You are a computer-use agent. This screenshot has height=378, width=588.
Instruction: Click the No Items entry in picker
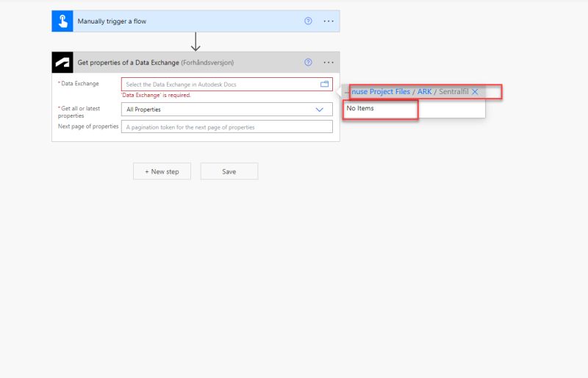pos(360,108)
